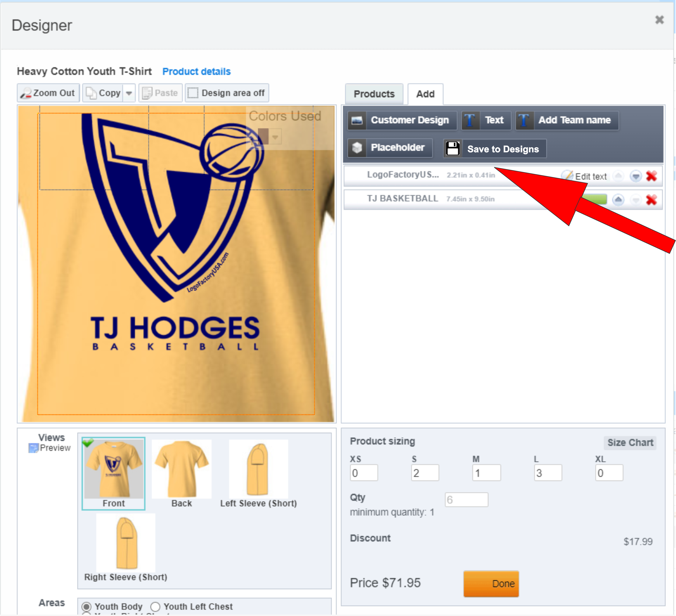Open the Product details link

[x=196, y=71]
